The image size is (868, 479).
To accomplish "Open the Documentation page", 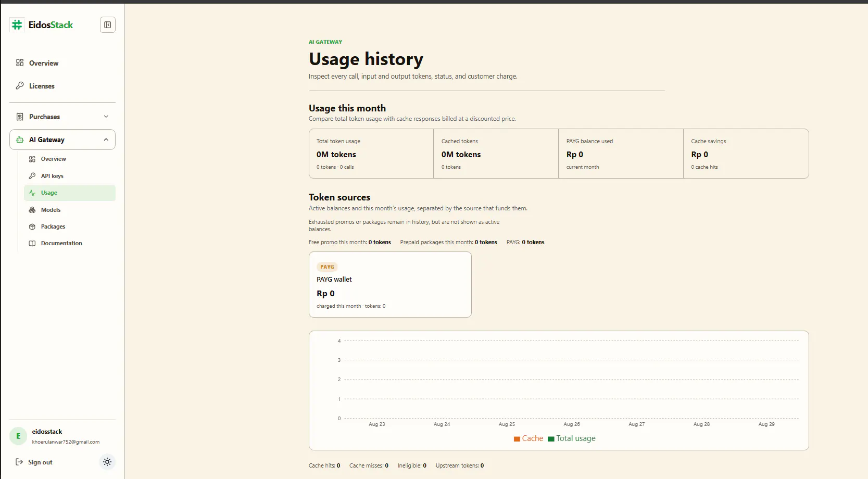I will point(70,243).
